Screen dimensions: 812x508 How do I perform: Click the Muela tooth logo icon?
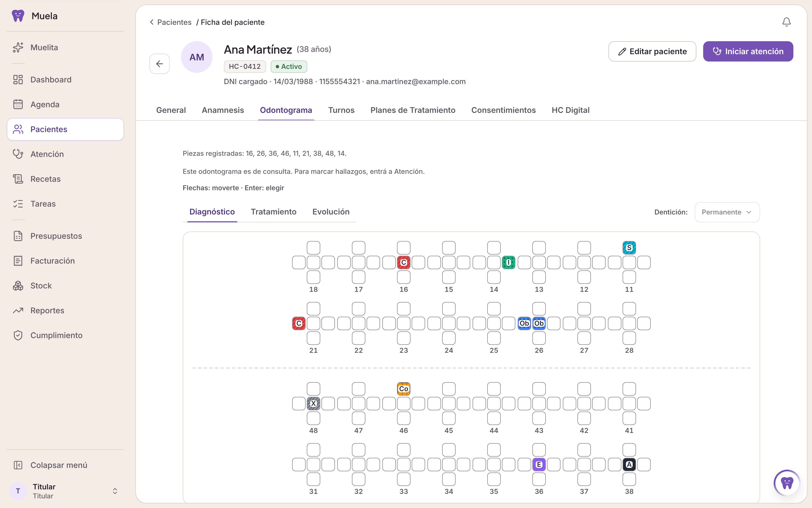[18, 16]
